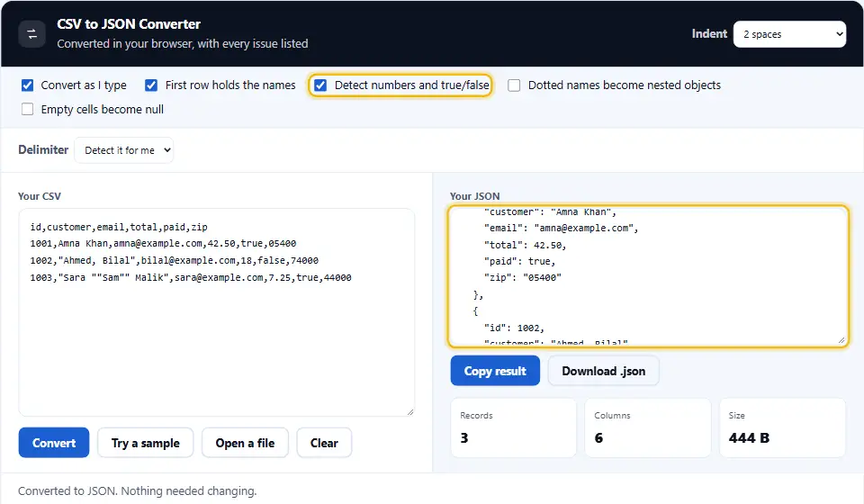This screenshot has height=504, width=864.
Task: Enable Empty cells become null
Action: tap(28, 109)
